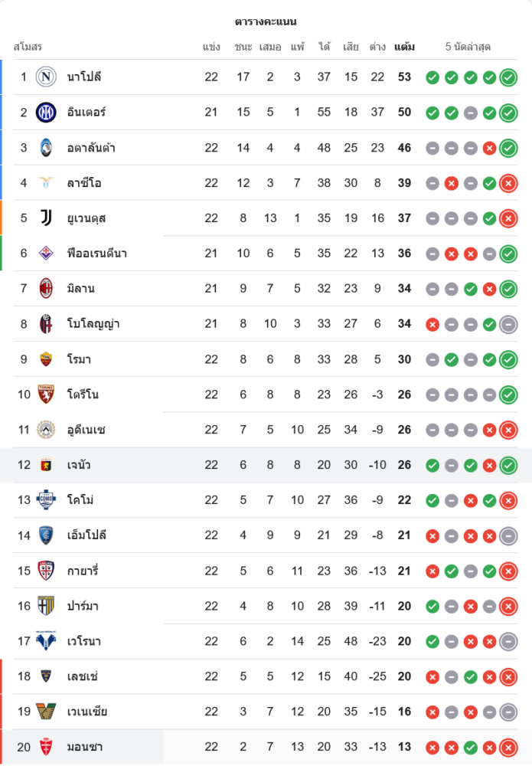Click the AC Milan badge
Viewport: 532px width, 766px height.
tap(47, 288)
